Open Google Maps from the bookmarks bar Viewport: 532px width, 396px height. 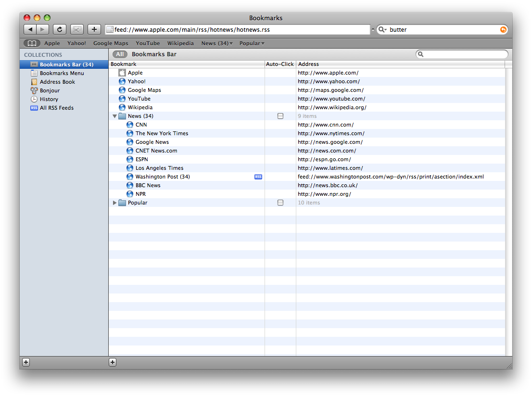click(111, 43)
